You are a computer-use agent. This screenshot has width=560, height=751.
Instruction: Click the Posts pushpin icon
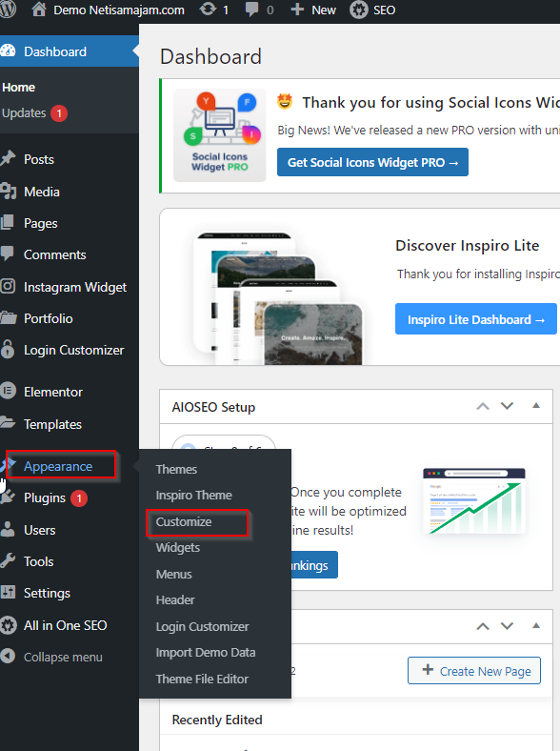(8, 158)
